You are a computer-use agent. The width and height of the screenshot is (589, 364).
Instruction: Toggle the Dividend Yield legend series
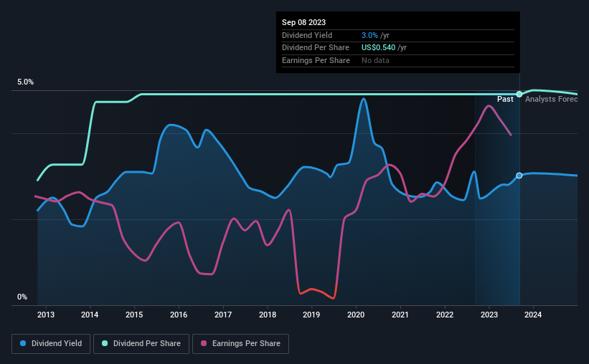click(x=51, y=344)
